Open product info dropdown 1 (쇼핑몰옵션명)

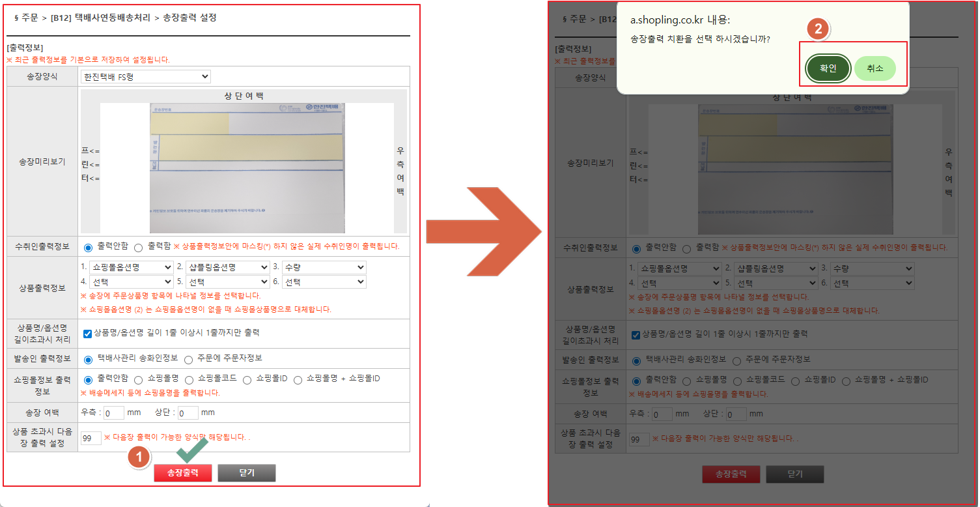pyautogui.click(x=132, y=267)
